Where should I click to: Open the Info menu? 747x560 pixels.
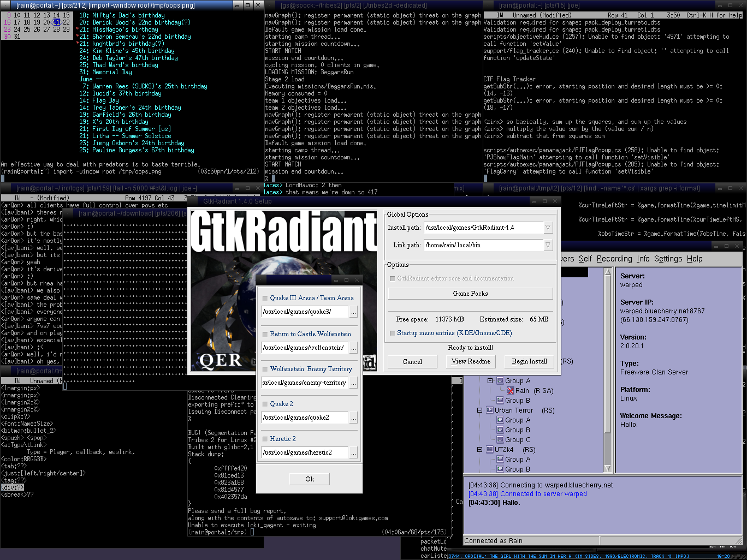643,259
